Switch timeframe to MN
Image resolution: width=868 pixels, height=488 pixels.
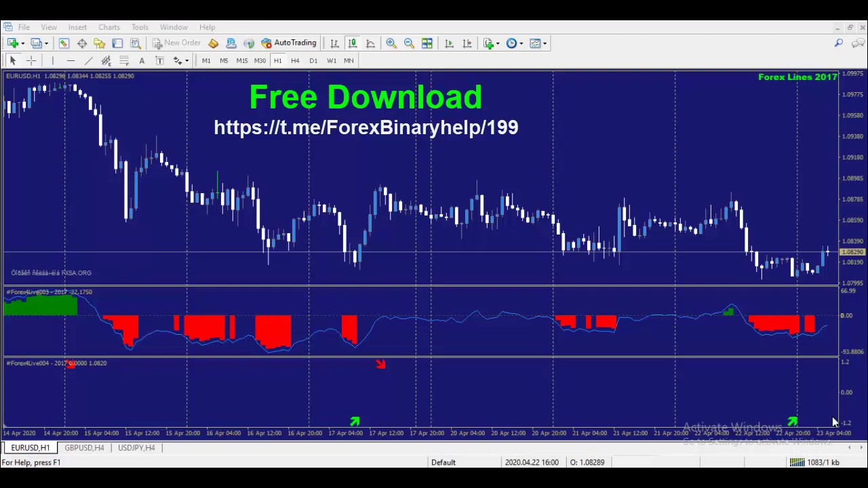(x=349, y=61)
